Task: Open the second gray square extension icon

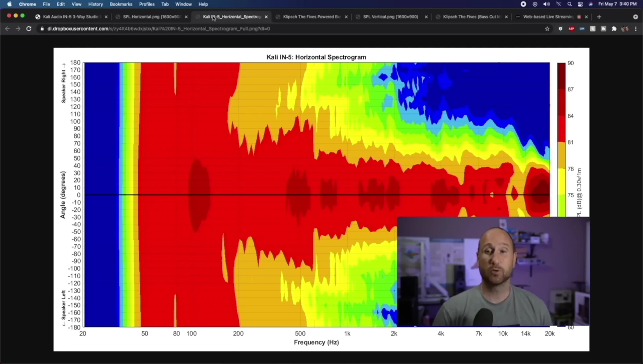Action: [x=603, y=29]
